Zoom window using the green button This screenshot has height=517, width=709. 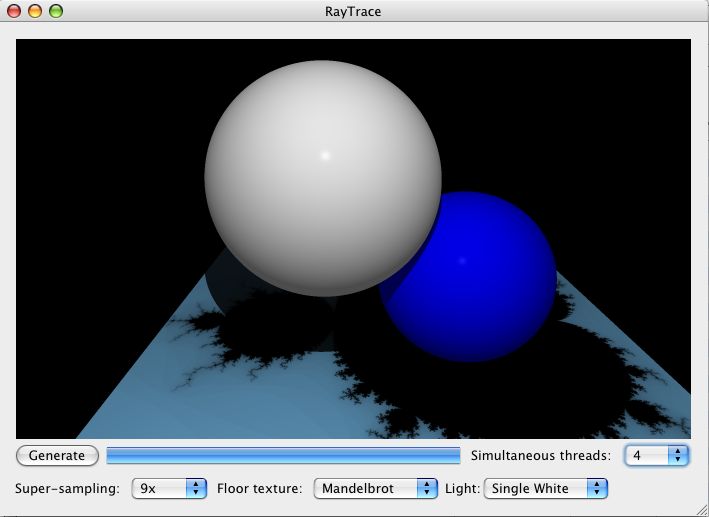click(x=55, y=12)
